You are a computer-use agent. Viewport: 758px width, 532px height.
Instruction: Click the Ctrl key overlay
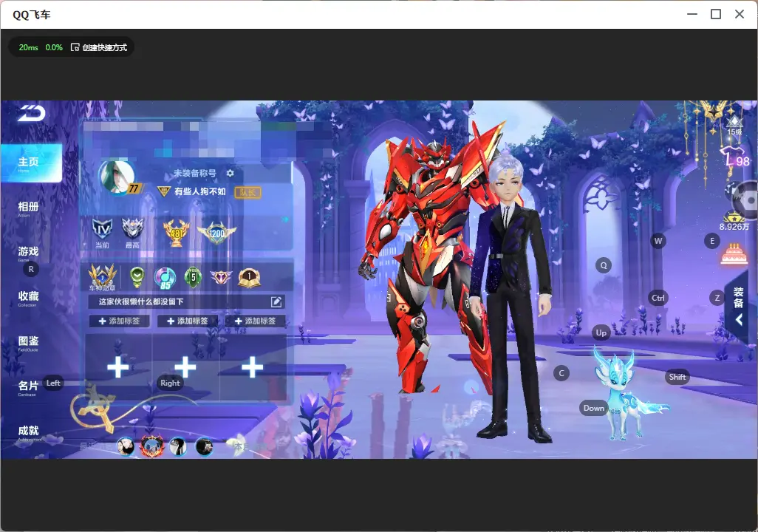(x=658, y=298)
